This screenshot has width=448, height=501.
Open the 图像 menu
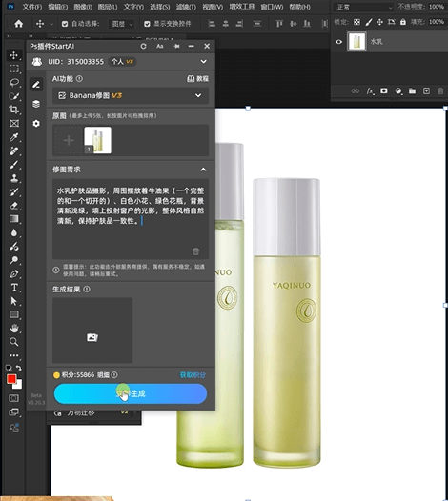[x=83, y=7]
